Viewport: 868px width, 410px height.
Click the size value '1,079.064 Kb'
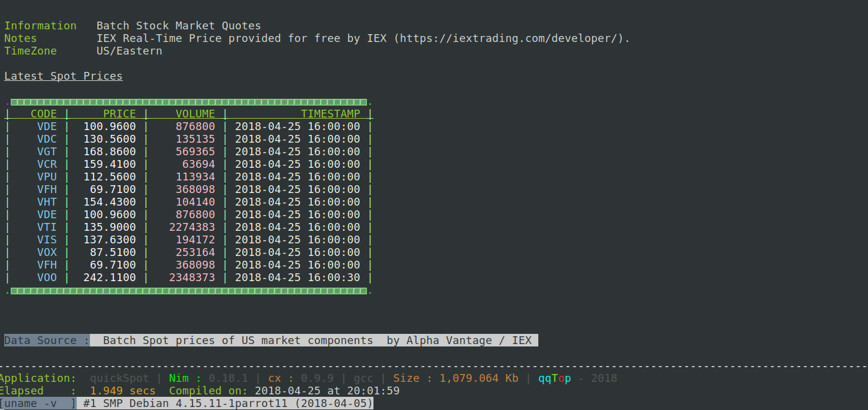click(x=480, y=378)
